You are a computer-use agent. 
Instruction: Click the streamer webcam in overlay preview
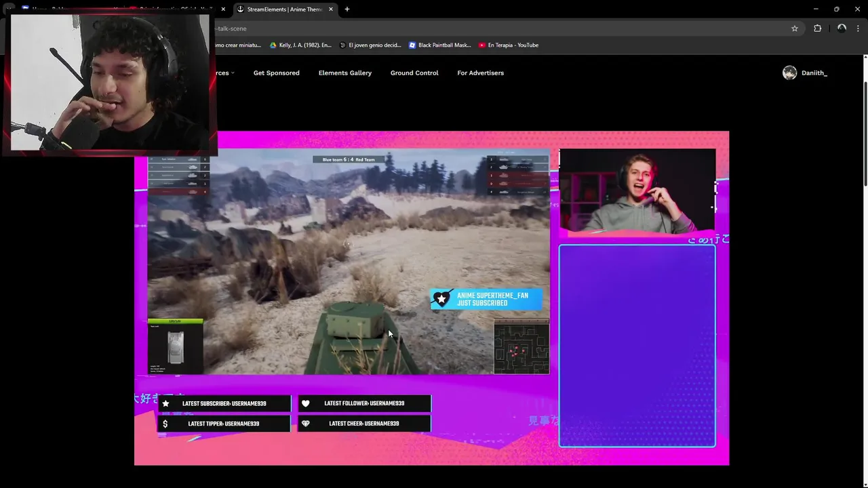637,192
